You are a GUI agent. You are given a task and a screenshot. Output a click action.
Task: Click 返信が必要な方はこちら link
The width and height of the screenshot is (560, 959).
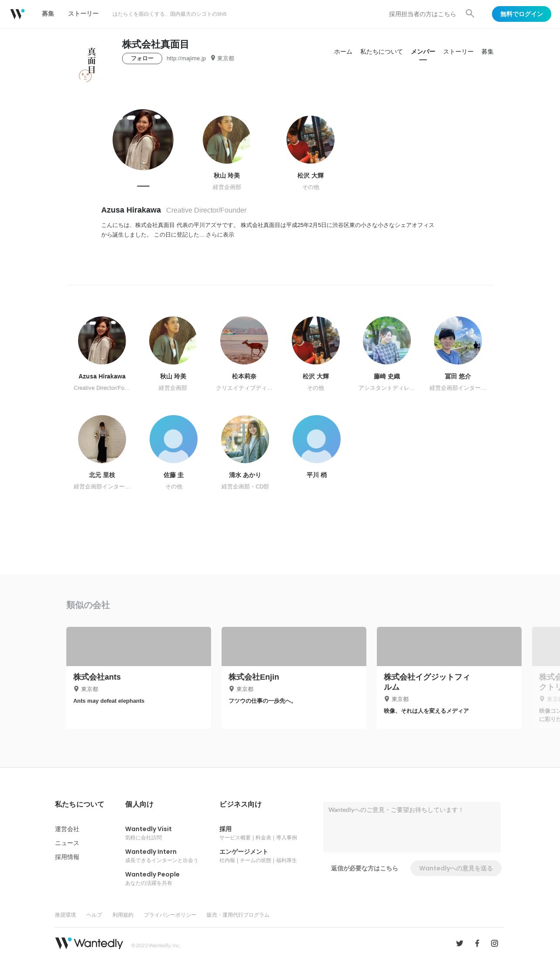click(364, 868)
